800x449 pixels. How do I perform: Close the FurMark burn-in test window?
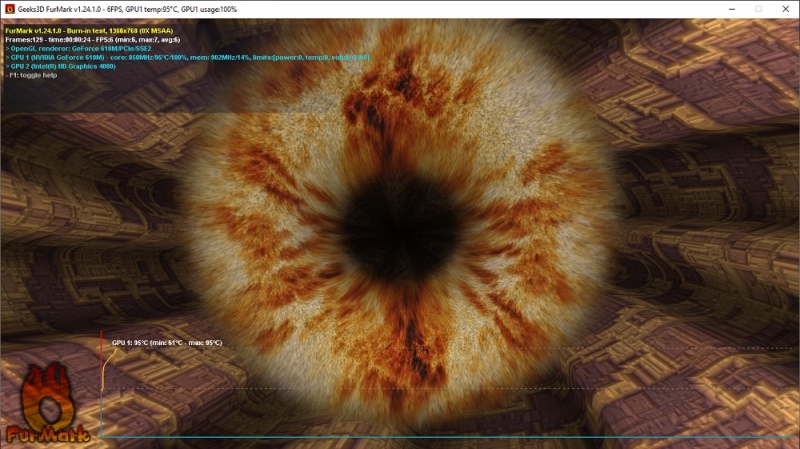[785, 9]
